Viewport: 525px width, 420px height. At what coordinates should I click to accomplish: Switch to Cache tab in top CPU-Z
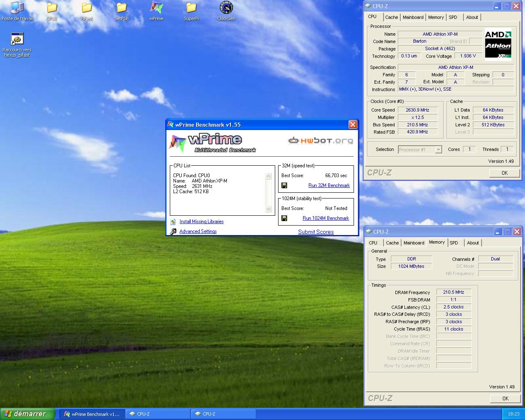[391, 17]
